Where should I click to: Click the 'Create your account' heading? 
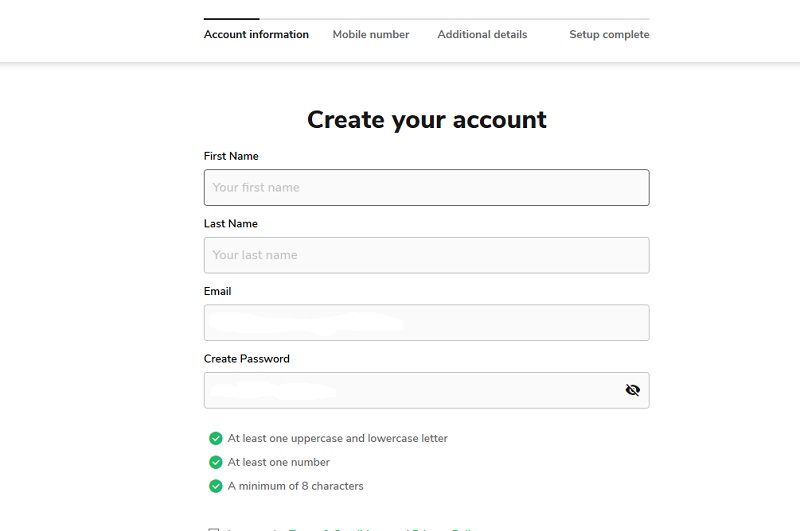click(427, 120)
